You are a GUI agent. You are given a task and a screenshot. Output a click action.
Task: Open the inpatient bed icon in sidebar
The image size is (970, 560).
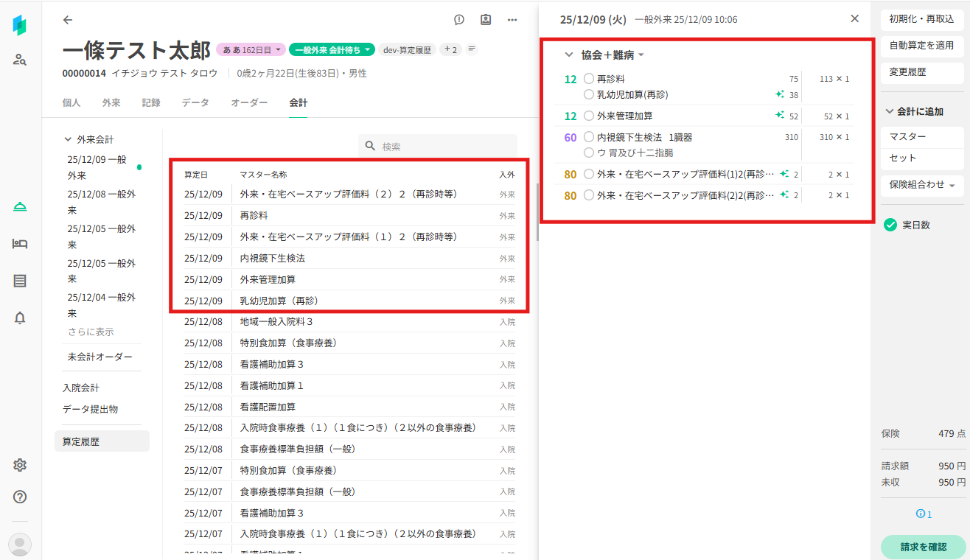(20, 244)
